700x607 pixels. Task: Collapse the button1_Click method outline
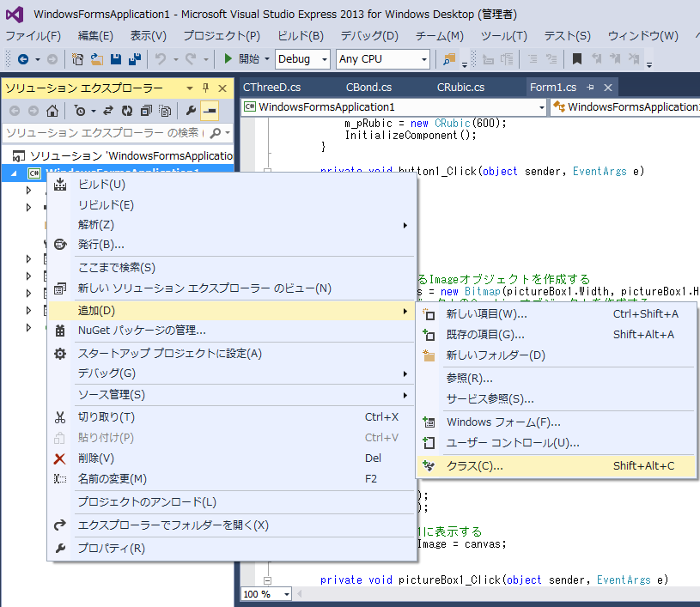[x=267, y=171]
